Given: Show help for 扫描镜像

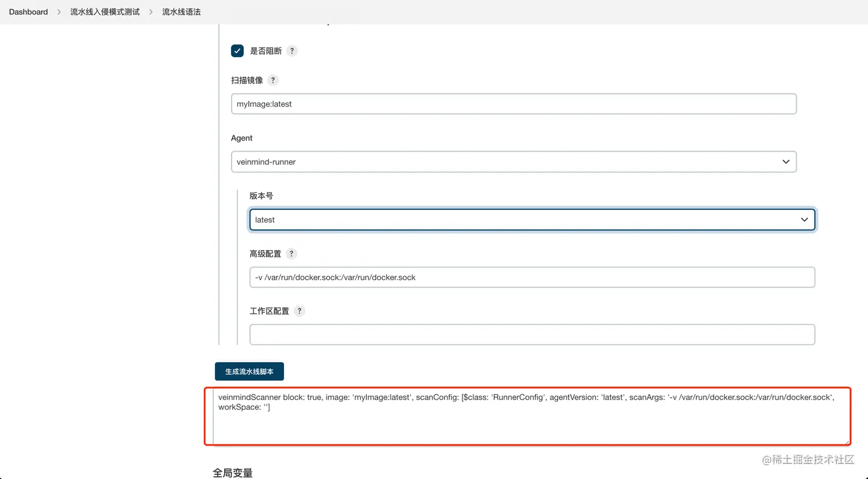Looking at the screenshot, I should click(273, 80).
